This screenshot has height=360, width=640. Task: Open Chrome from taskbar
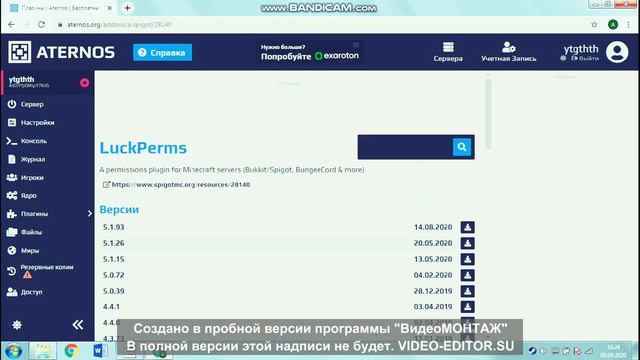pos(71,351)
